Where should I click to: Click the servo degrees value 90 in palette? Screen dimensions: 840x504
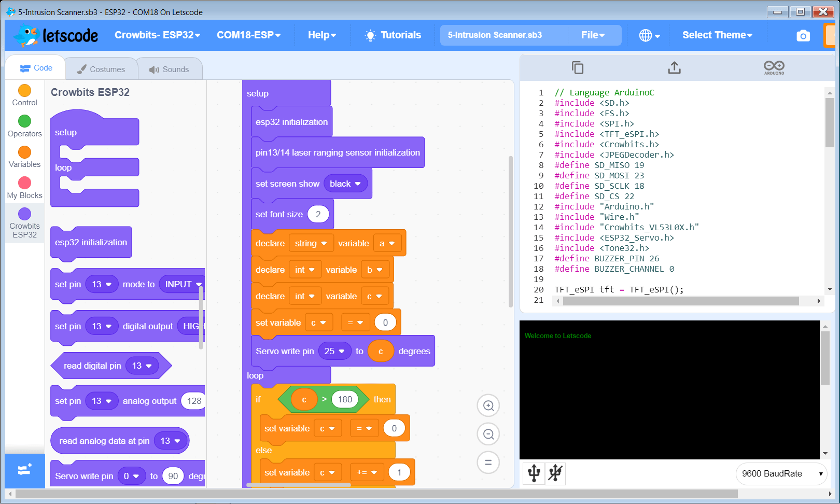(x=173, y=476)
